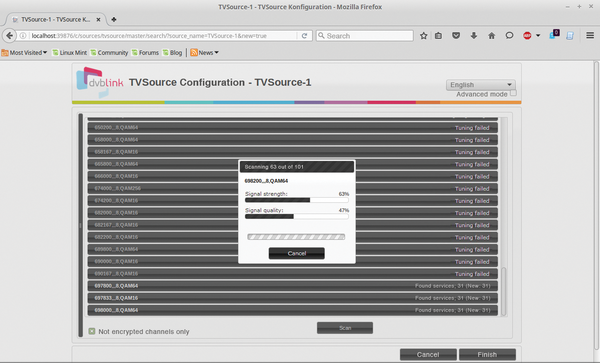Screen dimensions: 600x363
Task: Click the striped scanning progress bar
Action: [x=296, y=237]
